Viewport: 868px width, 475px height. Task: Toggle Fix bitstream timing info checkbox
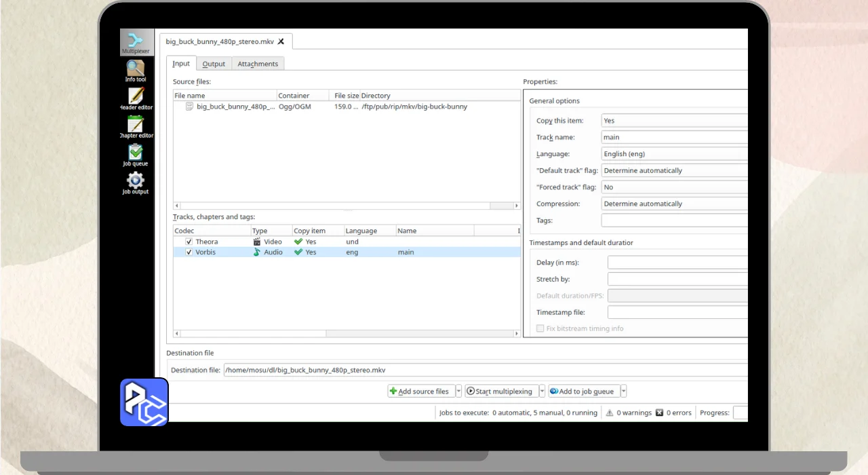540,328
